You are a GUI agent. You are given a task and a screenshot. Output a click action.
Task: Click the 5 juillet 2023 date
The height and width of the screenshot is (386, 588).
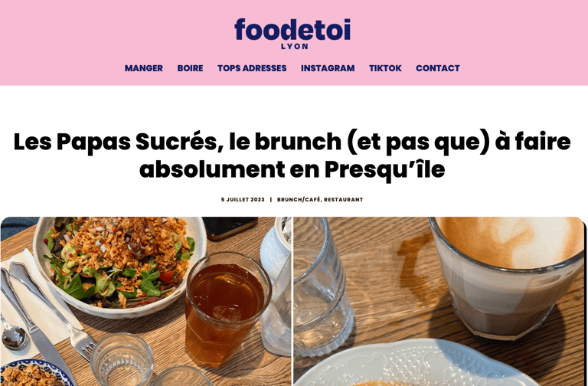click(243, 200)
